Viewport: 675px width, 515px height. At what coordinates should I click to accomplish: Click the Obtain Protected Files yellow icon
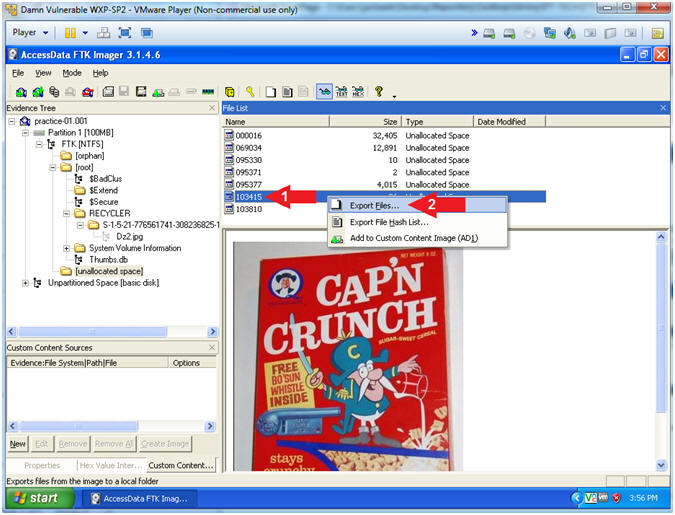point(230,92)
